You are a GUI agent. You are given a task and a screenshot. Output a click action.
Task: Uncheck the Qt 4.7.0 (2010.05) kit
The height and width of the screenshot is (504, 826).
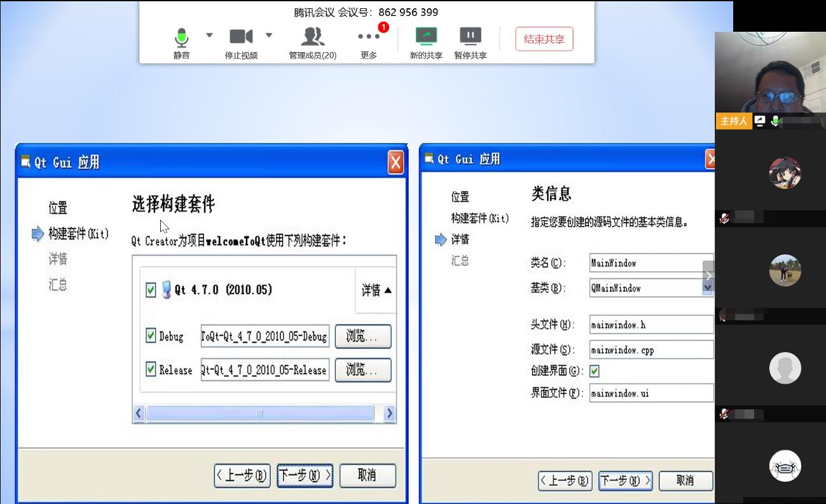pos(151,290)
